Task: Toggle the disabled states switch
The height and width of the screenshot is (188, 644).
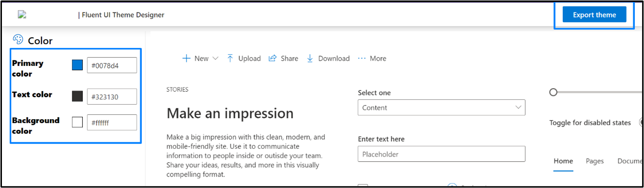Action: point(641,123)
